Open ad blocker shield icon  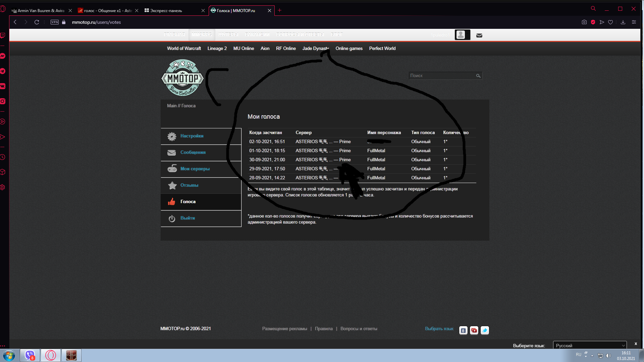(593, 22)
